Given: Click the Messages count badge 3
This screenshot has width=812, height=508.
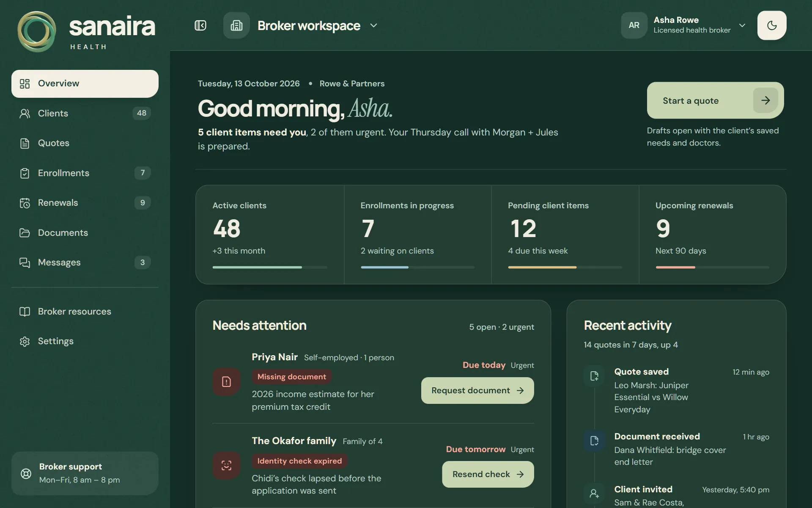Looking at the screenshot, I should pyautogui.click(x=143, y=262).
